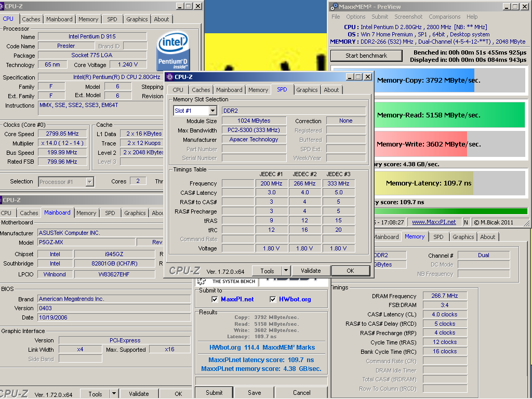Image resolution: width=532 pixels, height=399 pixels.
Task: Click the P5GZ-MX motherboard model value
Action: (x=86, y=243)
